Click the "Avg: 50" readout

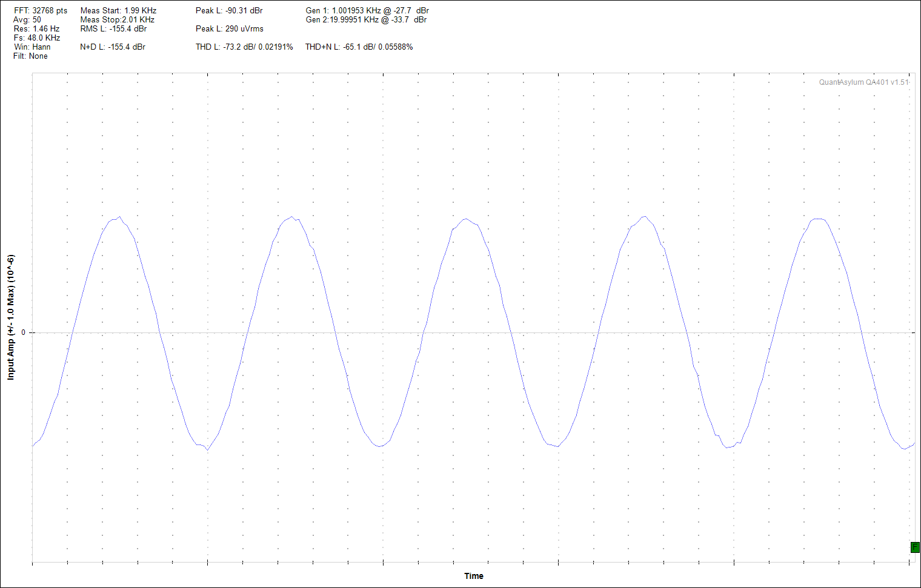click(x=27, y=20)
